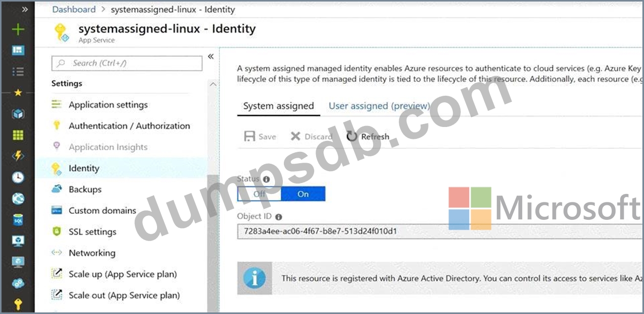Screen dimensions: 644x314
Task: Set the Status toggle to On
Action: coord(303,194)
